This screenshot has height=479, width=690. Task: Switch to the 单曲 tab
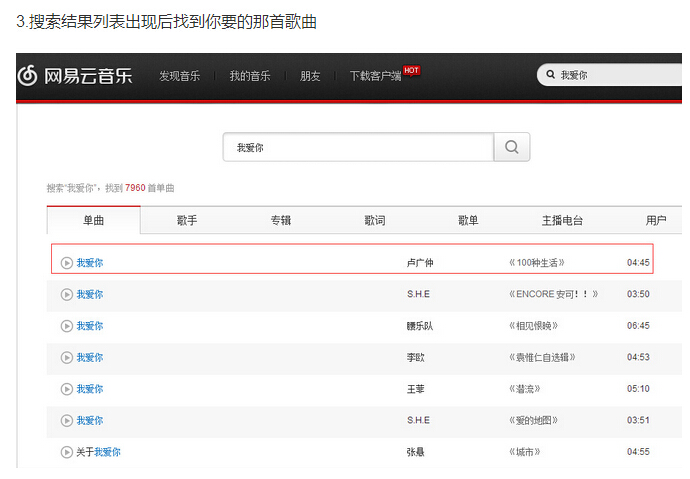(94, 220)
